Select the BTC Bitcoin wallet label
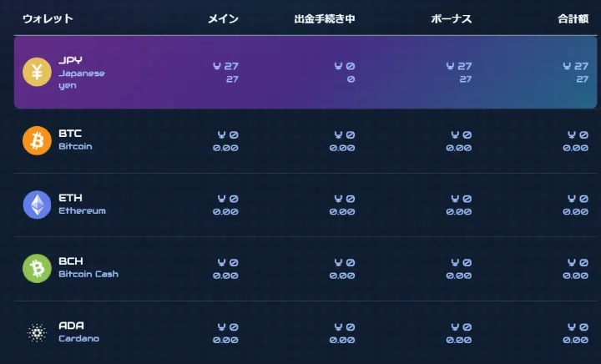 point(75,140)
